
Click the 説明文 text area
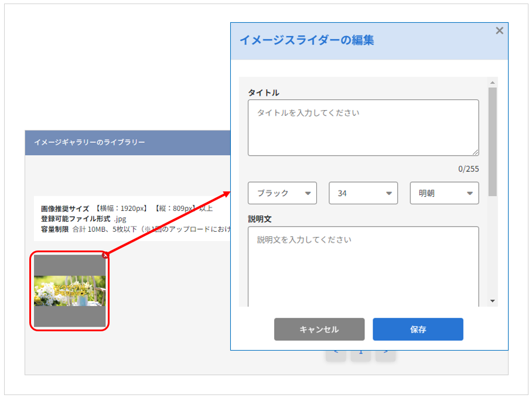(363, 267)
